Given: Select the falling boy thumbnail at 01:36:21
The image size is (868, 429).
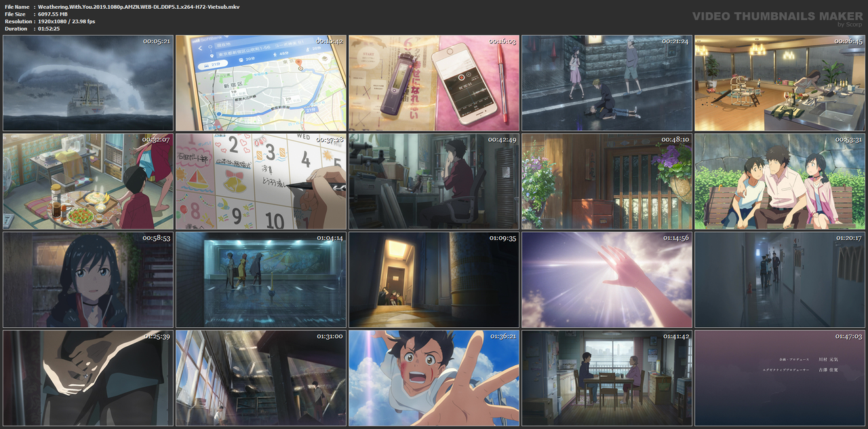Looking at the screenshot, I should coord(434,378).
